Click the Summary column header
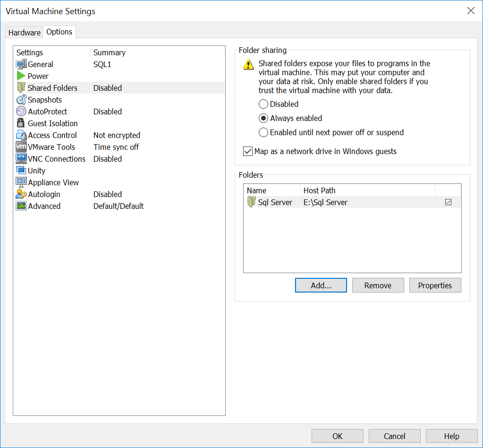 157,52
